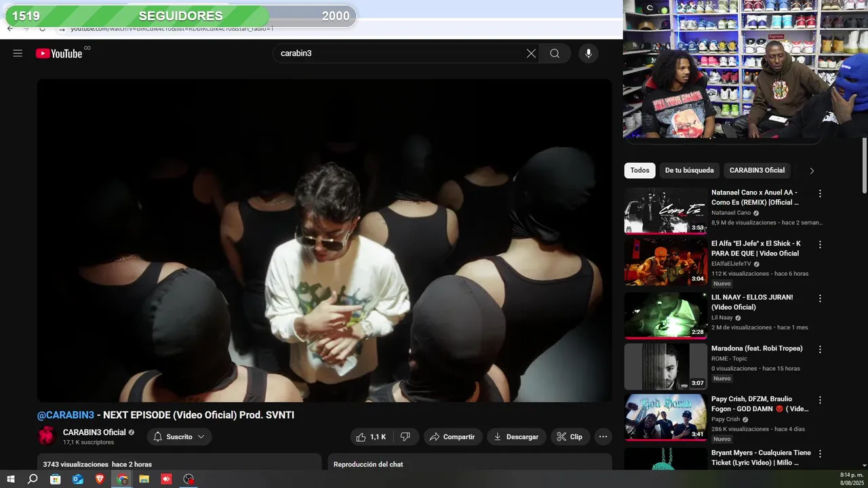This screenshot has height=488, width=868.
Task: Download the video with Descargar
Action: tap(516, 437)
